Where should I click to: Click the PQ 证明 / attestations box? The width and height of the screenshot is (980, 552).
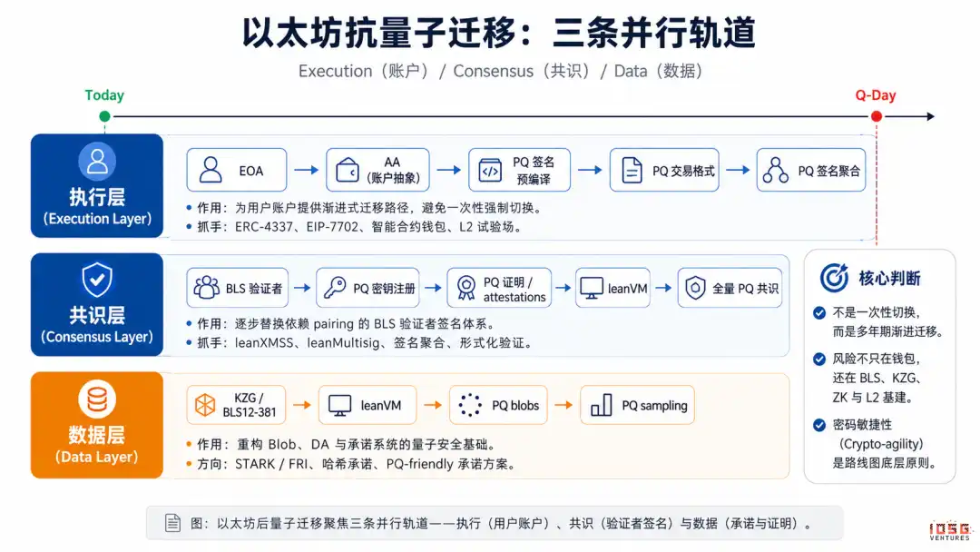click(499, 288)
